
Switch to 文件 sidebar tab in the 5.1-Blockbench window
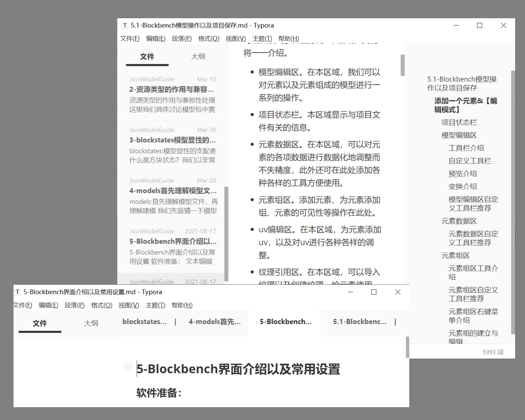(x=147, y=57)
